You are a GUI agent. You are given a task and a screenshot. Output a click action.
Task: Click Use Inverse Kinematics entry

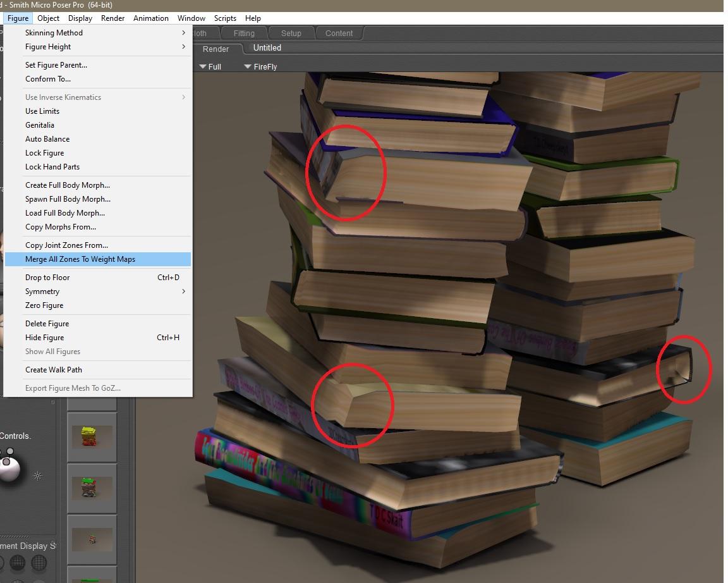98,97
